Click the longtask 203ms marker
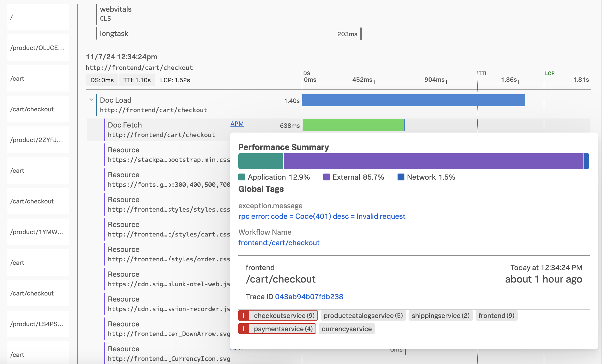The width and height of the screenshot is (602, 364). 361,34
